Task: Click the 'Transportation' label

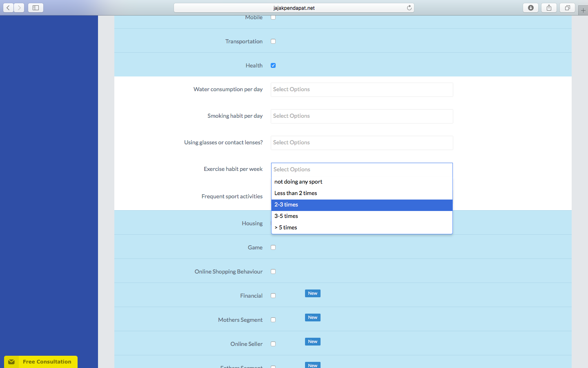Action: pos(244,41)
